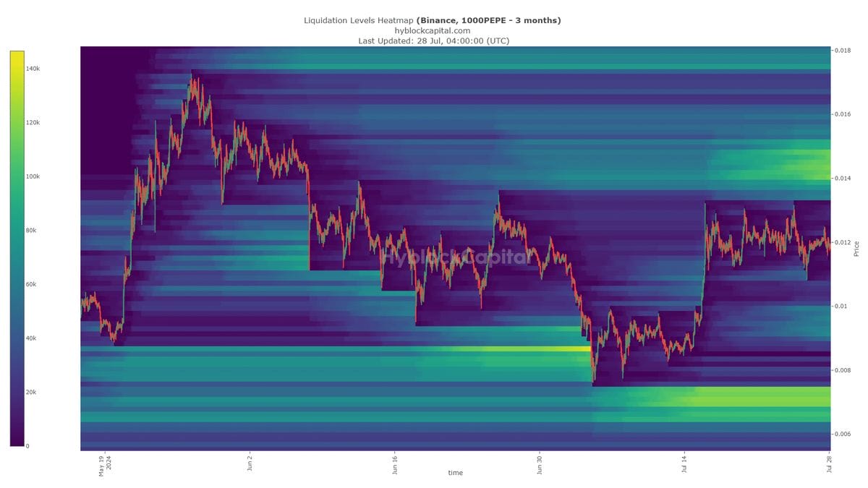Click the May 19 2024 axis label
The height and width of the screenshot is (488, 868).
click(x=103, y=467)
